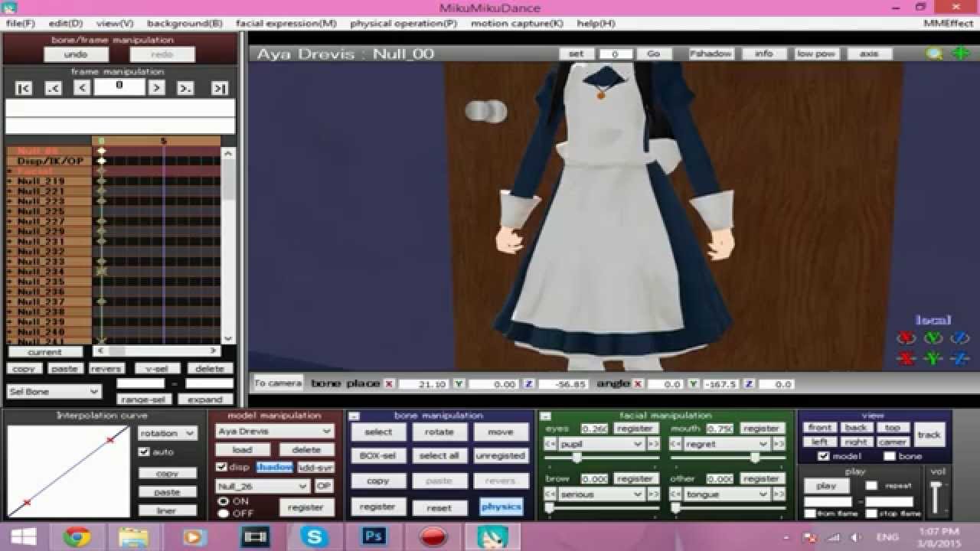Enable the stop frame checkbox
This screenshot has width=980, height=551.
[871, 514]
